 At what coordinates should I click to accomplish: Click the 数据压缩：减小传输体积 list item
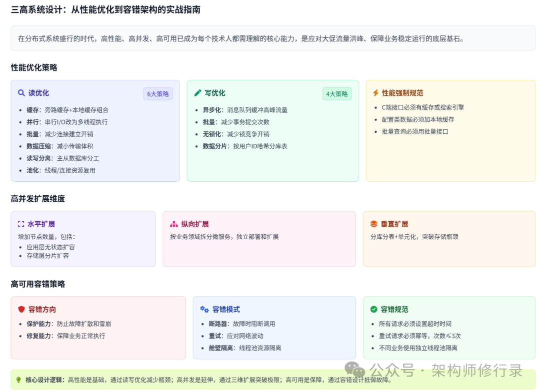60,146
